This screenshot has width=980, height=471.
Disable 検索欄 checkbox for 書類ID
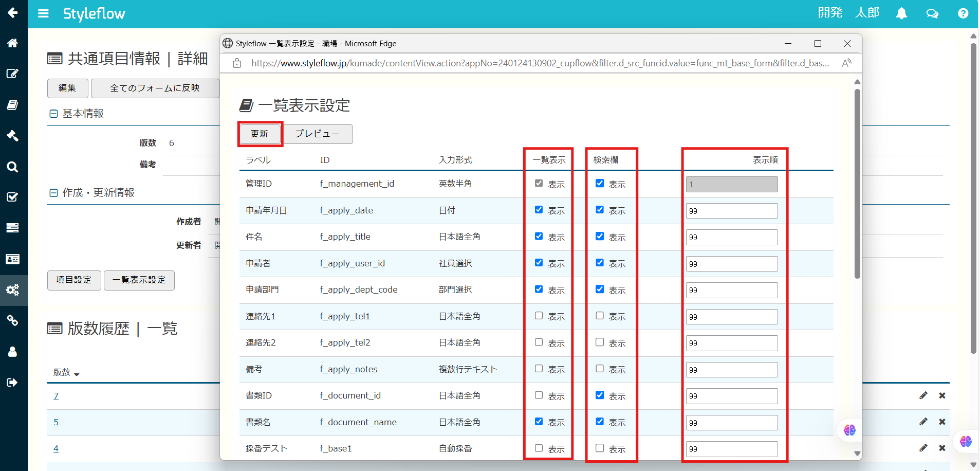(599, 394)
